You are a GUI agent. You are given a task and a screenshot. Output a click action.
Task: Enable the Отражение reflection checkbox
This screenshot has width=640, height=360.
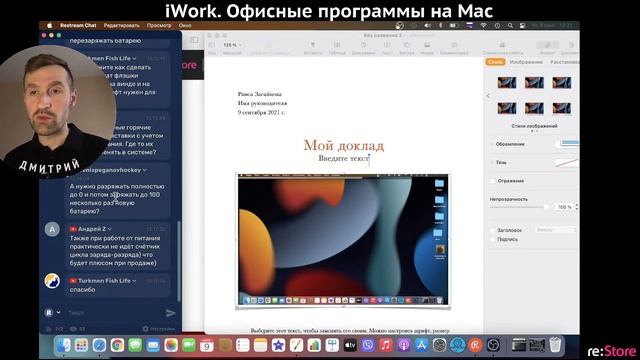tap(493, 181)
